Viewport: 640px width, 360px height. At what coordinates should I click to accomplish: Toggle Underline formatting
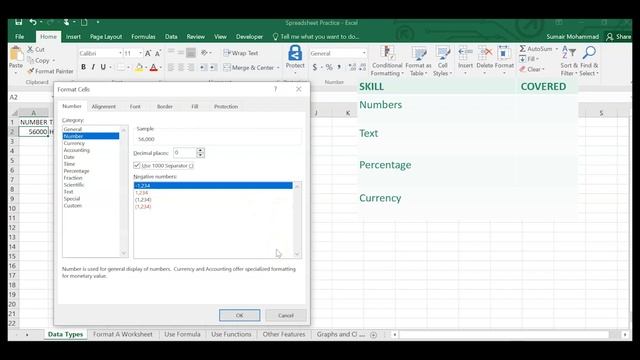point(103,67)
